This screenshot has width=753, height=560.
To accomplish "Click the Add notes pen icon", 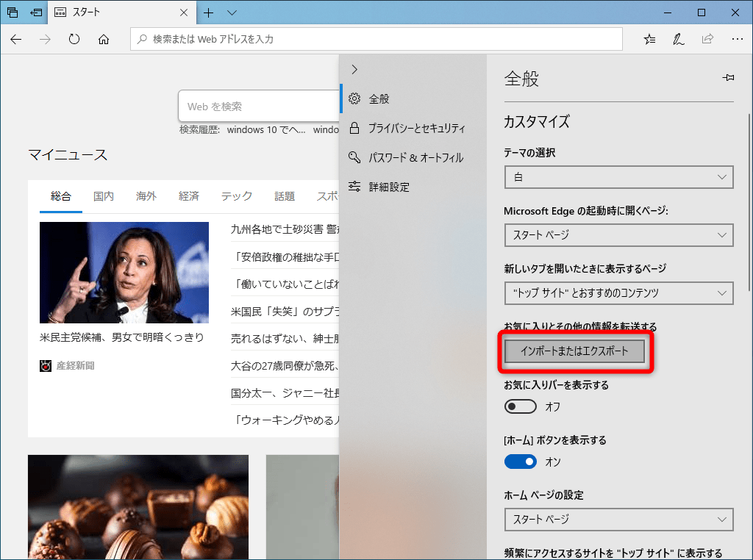I will [678, 40].
